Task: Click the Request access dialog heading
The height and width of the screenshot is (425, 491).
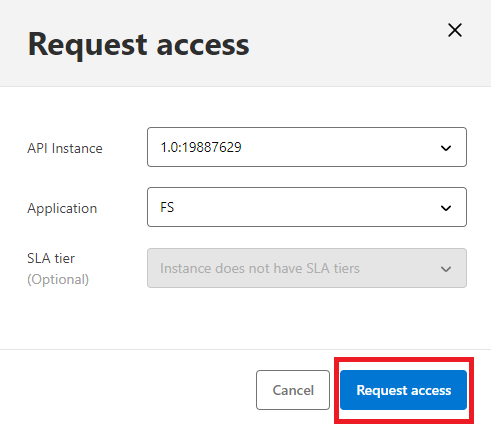Action: click(x=138, y=45)
